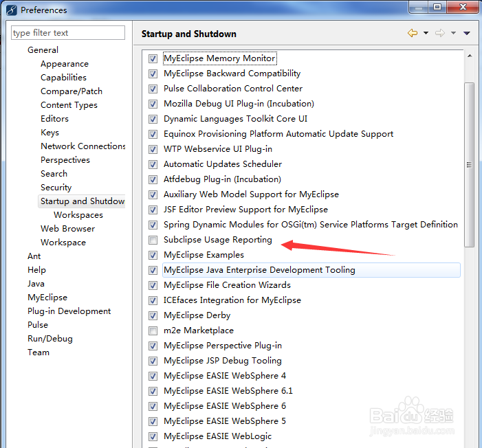Enable Subclipse Usage Reporting checkbox
This screenshot has height=448, width=482.
[x=153, y=240]
